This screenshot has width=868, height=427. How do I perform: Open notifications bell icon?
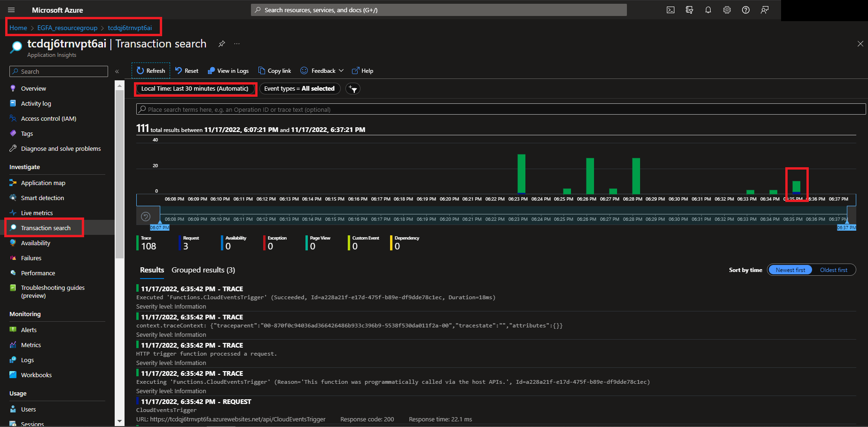coord(708,10)
